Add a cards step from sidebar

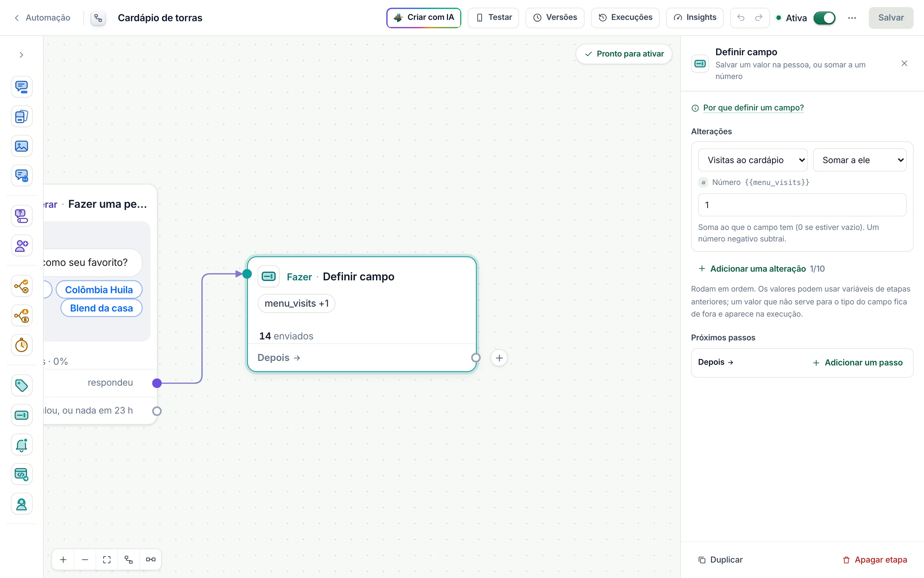click(21, 116)
